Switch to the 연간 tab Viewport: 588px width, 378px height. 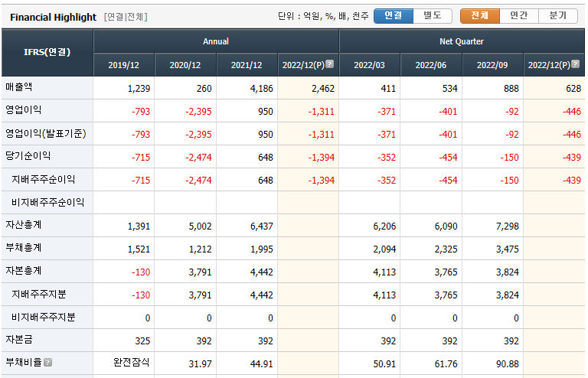519,16
